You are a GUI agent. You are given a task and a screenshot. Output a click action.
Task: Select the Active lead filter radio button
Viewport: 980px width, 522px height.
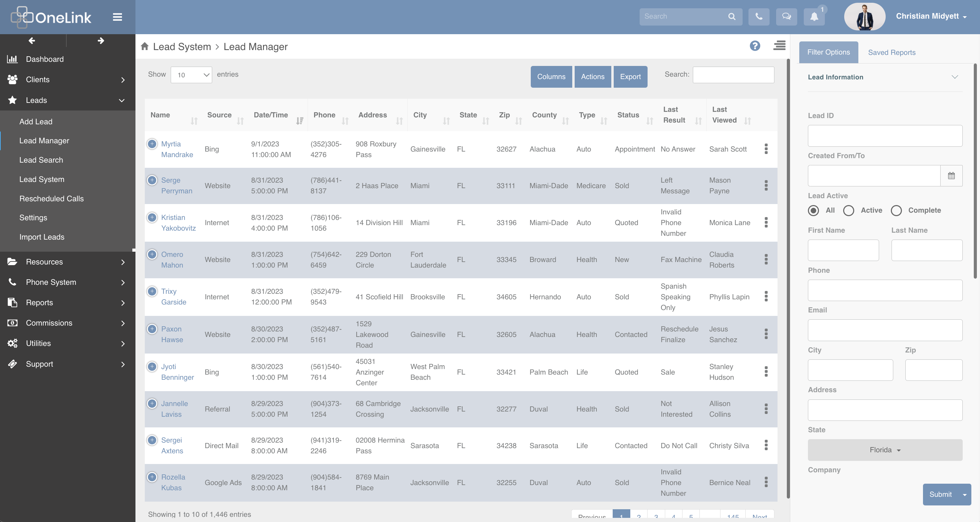(x=848, y=211)
